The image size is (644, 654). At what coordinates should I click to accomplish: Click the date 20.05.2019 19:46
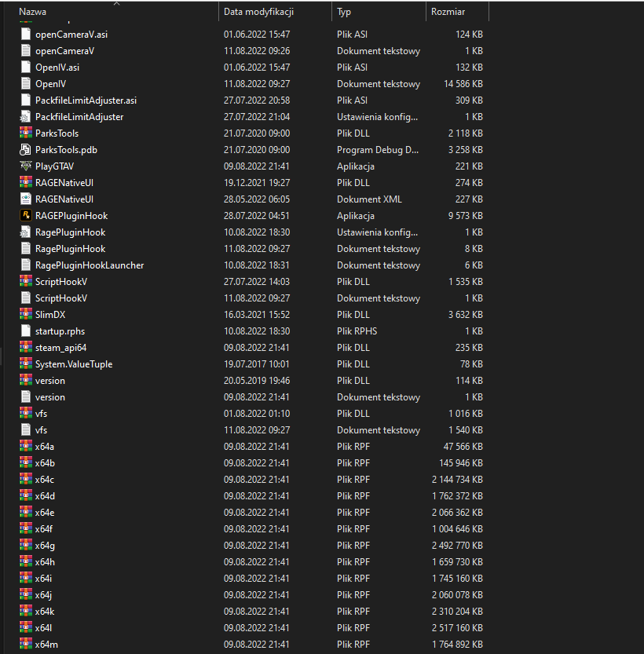(257, 380)
